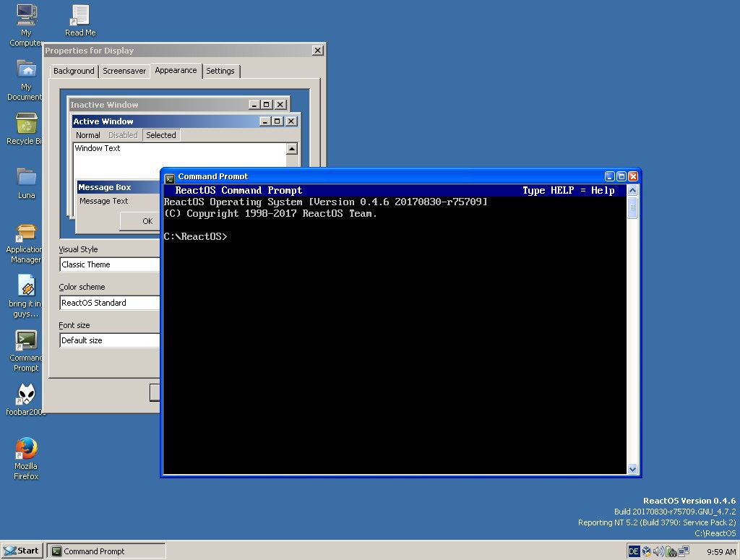The image size is (740, 560).
Task: Click the network connection tray icon
Action: click(x=684, y=551)
